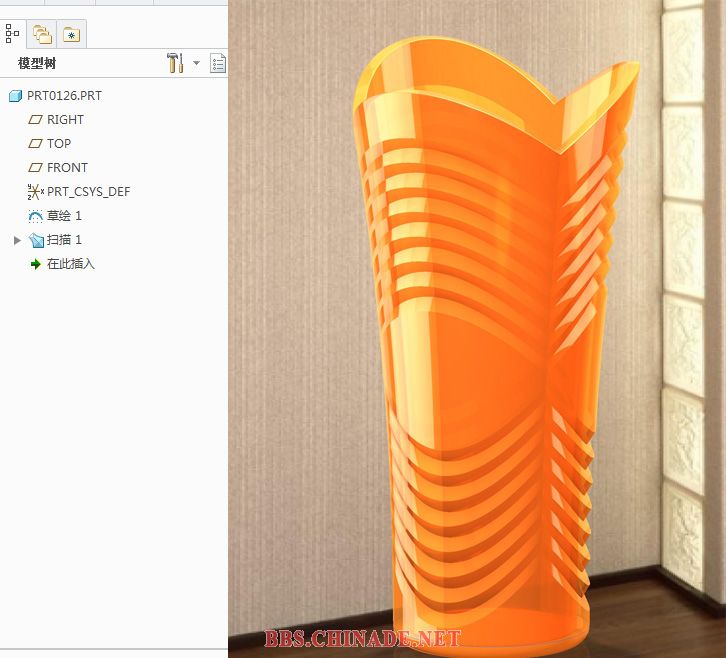Click the RIGHT plane icon
The height and width of the screenshot is (658, 726).
point(35,119)
